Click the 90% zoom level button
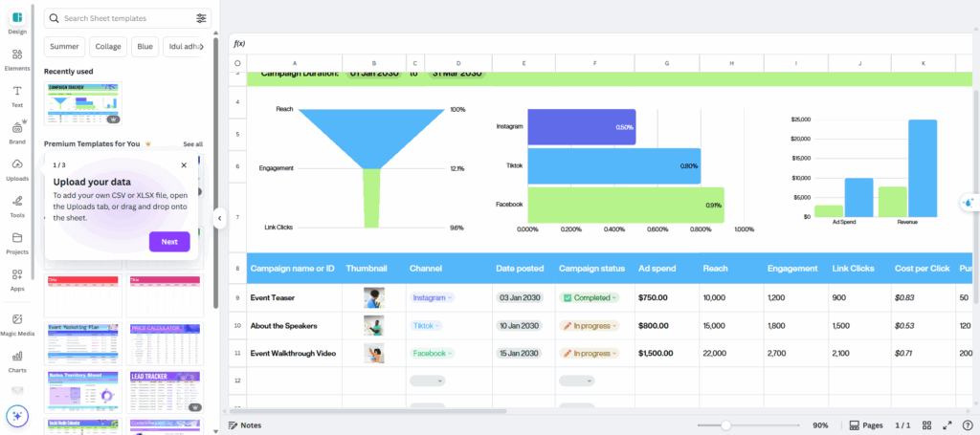 [820, 425]
